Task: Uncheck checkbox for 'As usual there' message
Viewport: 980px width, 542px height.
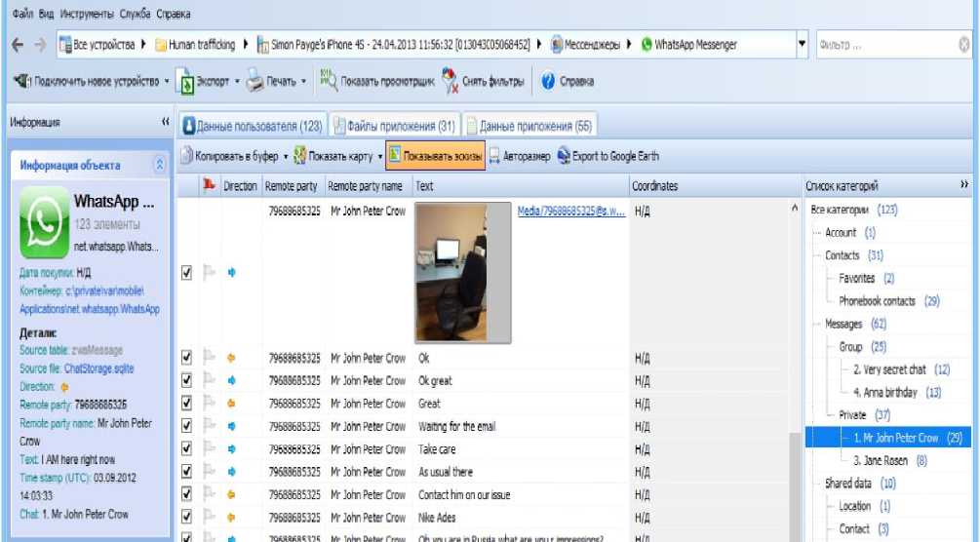Action: (186, 472)
